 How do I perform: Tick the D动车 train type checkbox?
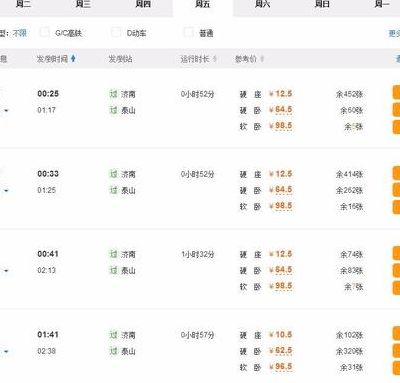coord(116,32)
